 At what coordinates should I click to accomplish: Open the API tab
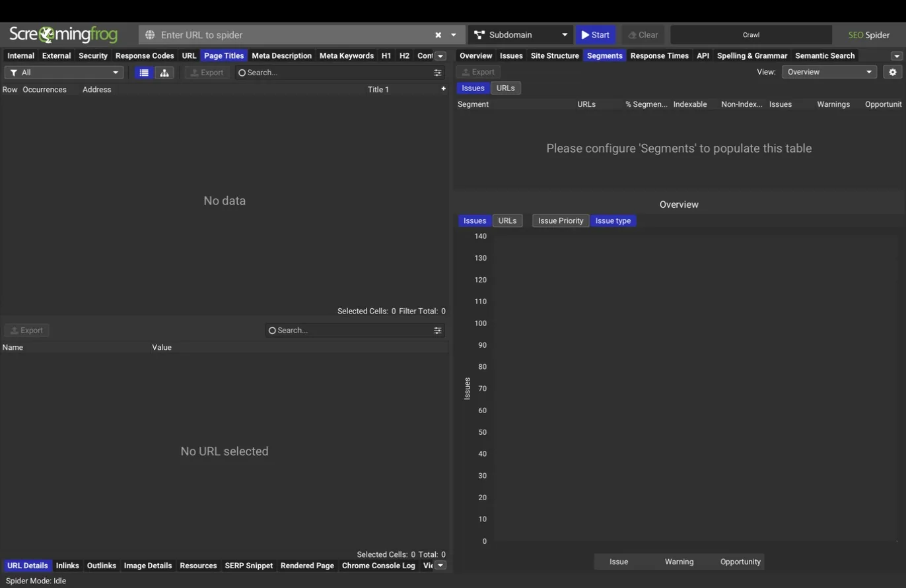[x=703, y=56]
